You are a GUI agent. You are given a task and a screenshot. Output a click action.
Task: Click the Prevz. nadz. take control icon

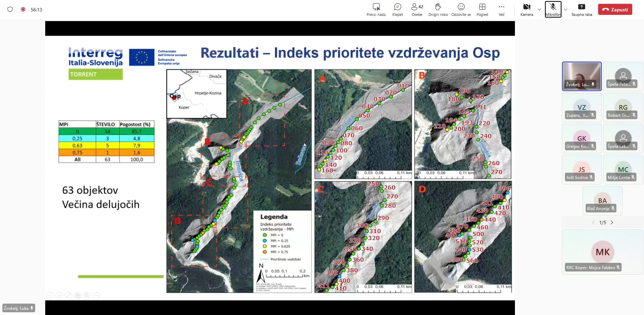[376, 7]
